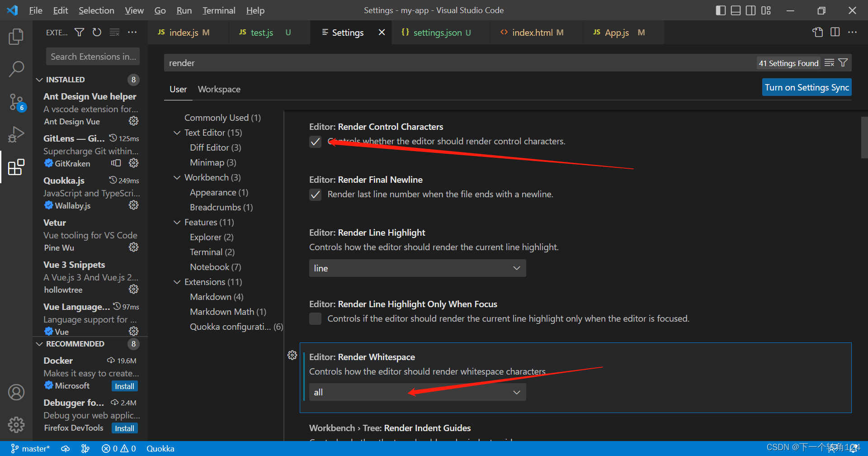Open the Selection menu
Screen dimensions: 868x456
click(x=96, y=10)
